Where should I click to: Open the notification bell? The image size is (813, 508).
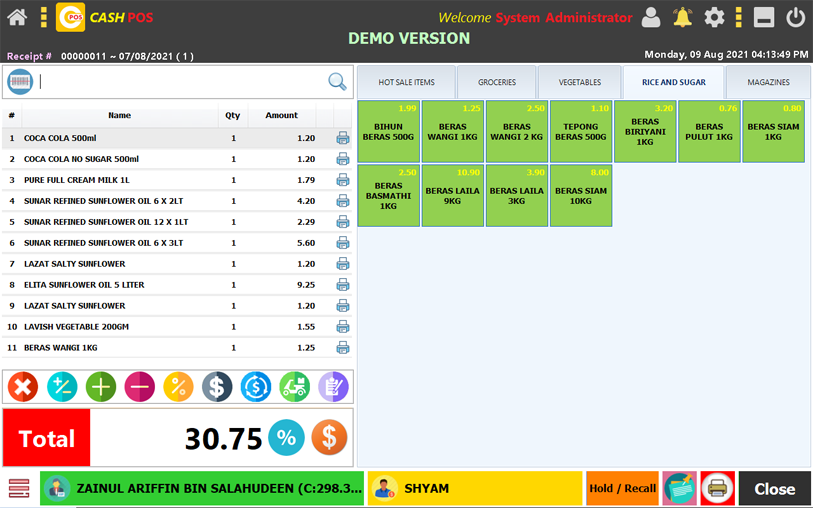[682, 18]
